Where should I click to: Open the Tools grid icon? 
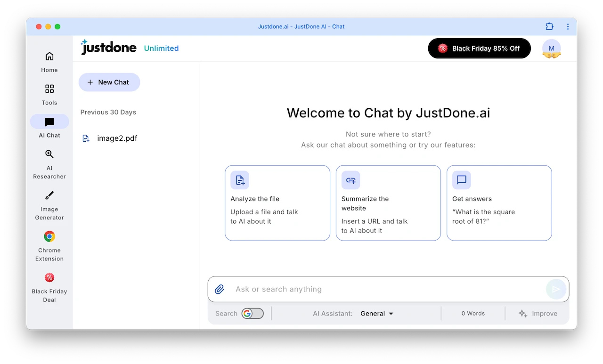click(49, 89)
